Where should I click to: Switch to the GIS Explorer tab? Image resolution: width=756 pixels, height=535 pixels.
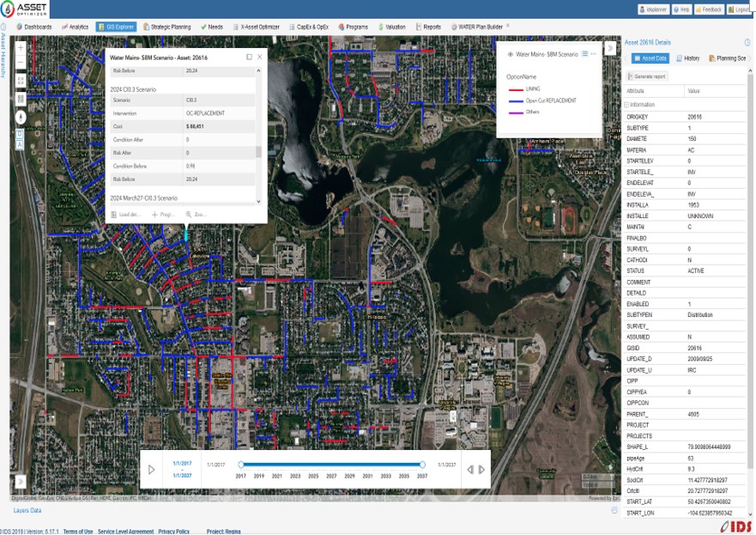(116, 27)
